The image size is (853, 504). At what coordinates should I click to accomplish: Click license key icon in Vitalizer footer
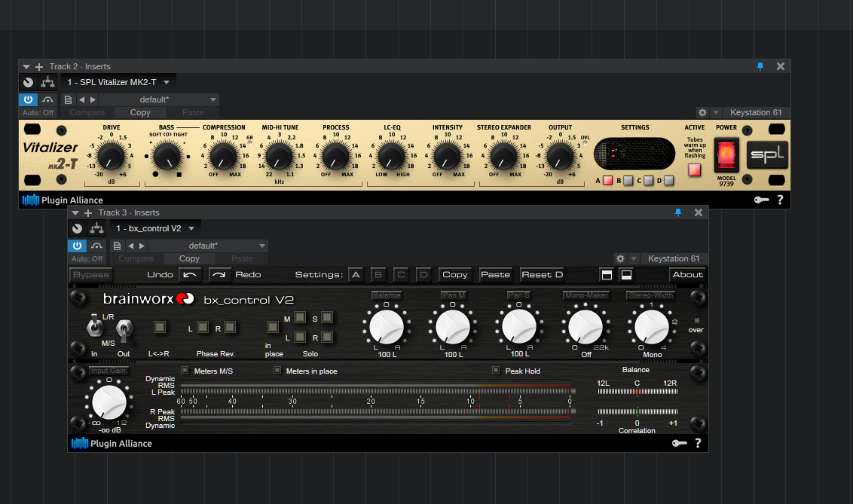[x=762, y=200]
